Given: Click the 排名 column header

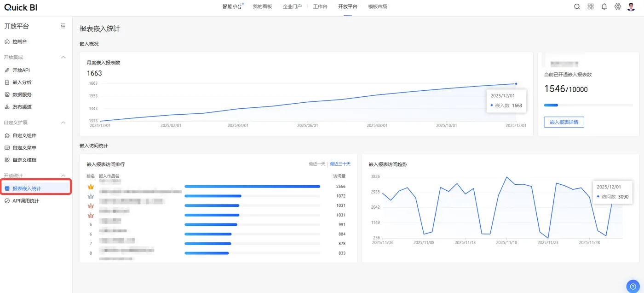Looking at the screenshot, I should pyautogui.click(x=91, y=176).
